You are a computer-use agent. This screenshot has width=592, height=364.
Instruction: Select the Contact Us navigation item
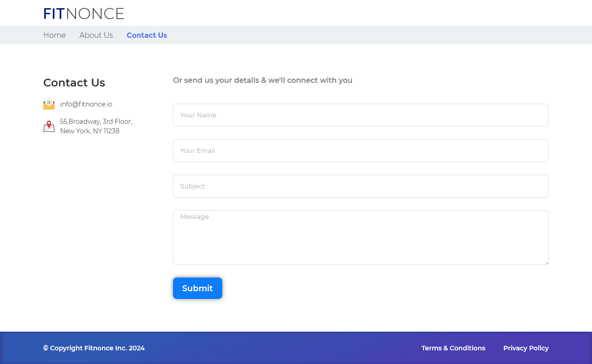[x=147, y=35]
